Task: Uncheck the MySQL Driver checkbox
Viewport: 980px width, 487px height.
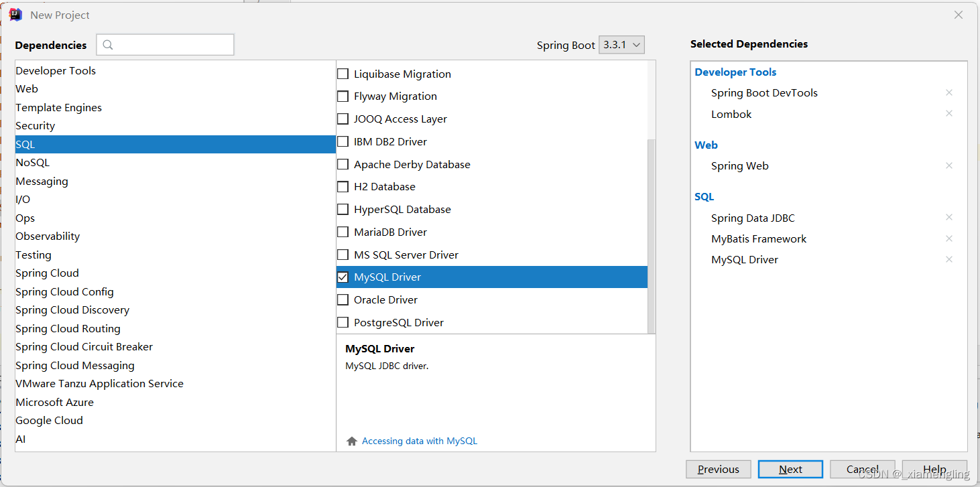Action: coord(343,277)
